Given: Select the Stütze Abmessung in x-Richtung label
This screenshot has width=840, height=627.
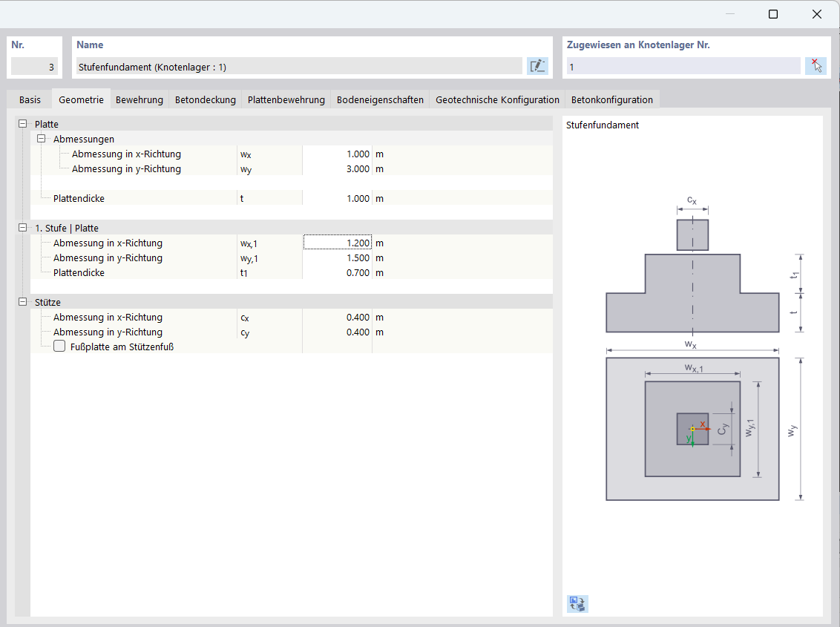Looking at the screenshot, I should [108, 318].
